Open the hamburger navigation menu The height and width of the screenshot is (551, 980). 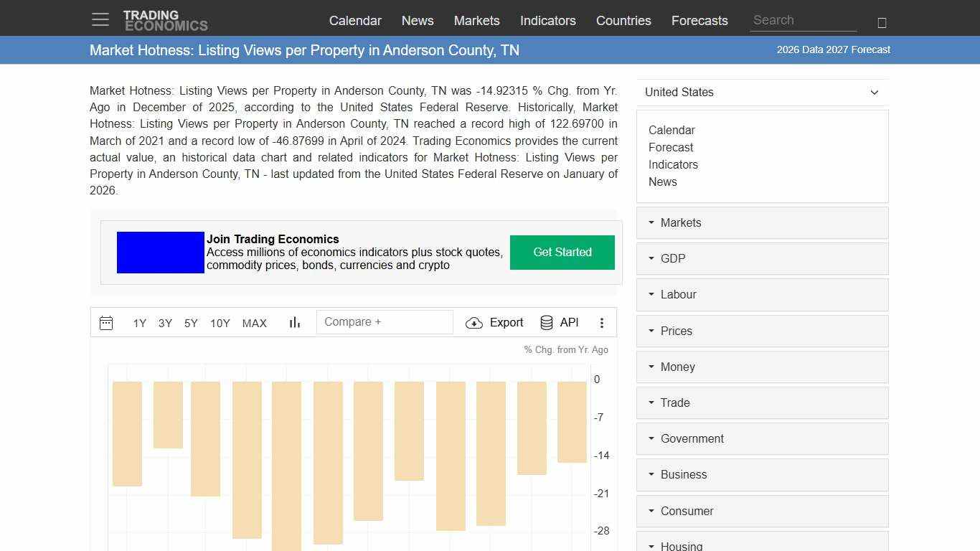coord(100,19)
